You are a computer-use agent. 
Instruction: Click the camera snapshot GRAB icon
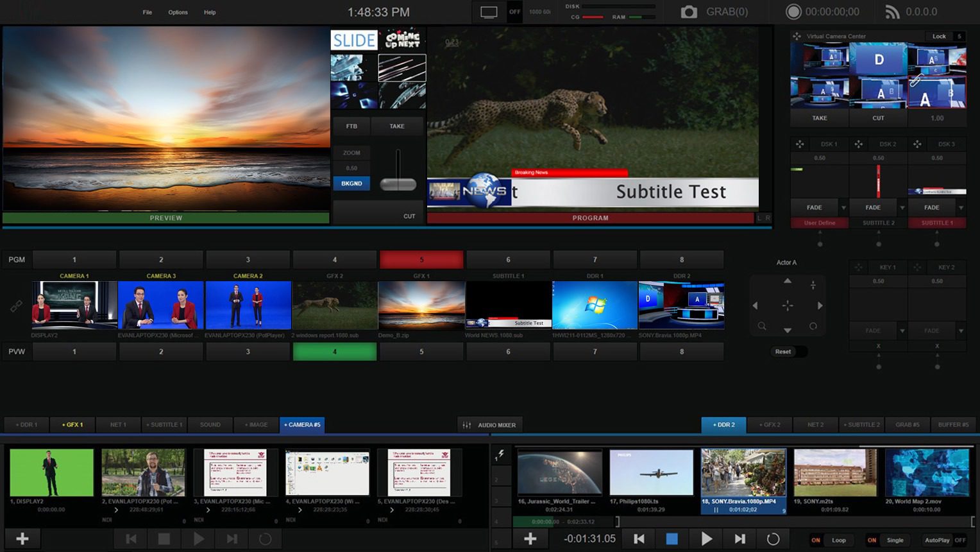[x=689, y=12]
